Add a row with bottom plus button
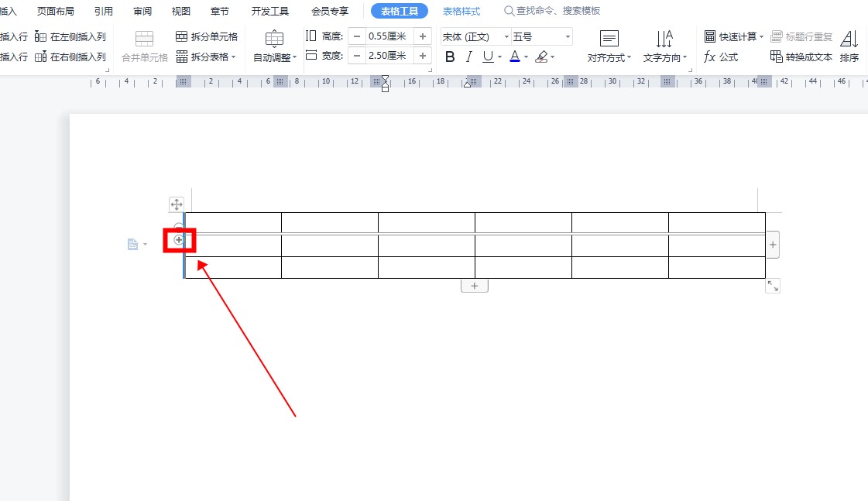 tap(474, 286)
